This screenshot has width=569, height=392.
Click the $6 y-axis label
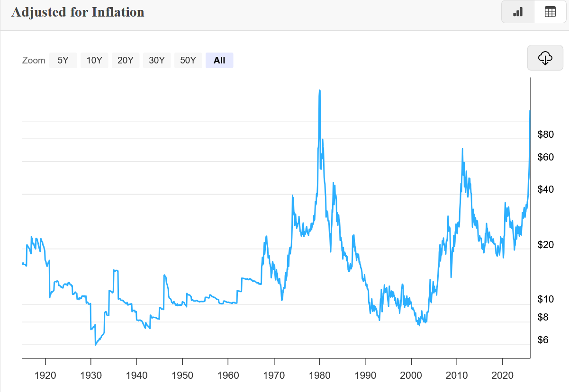pos(543,340)
